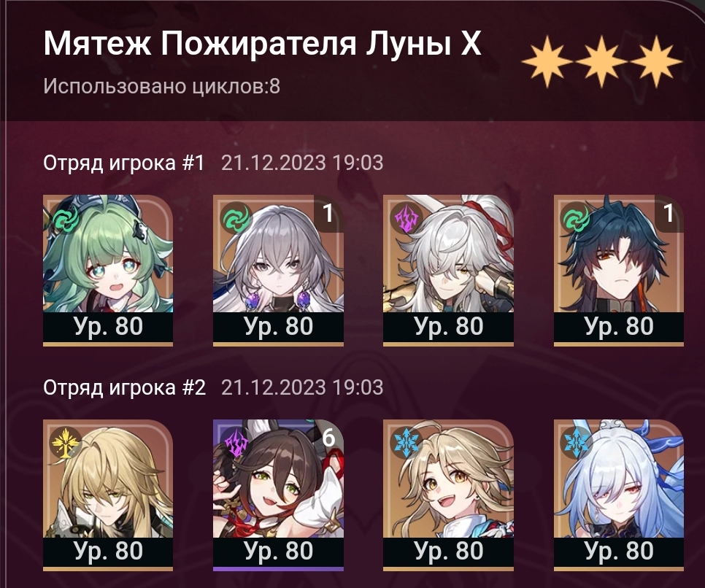Click the Imaginary element icon on blonde character
This screenshot has width=705, height=588.
[65, 443]
